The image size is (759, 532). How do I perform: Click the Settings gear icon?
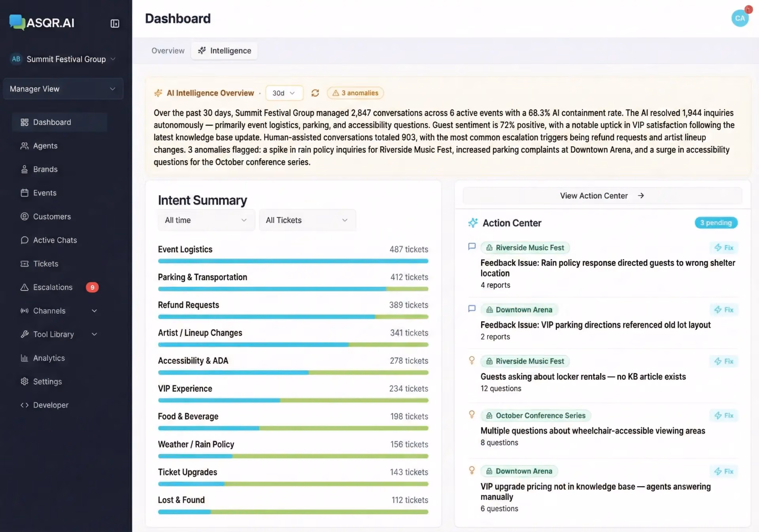pos(25,381)
